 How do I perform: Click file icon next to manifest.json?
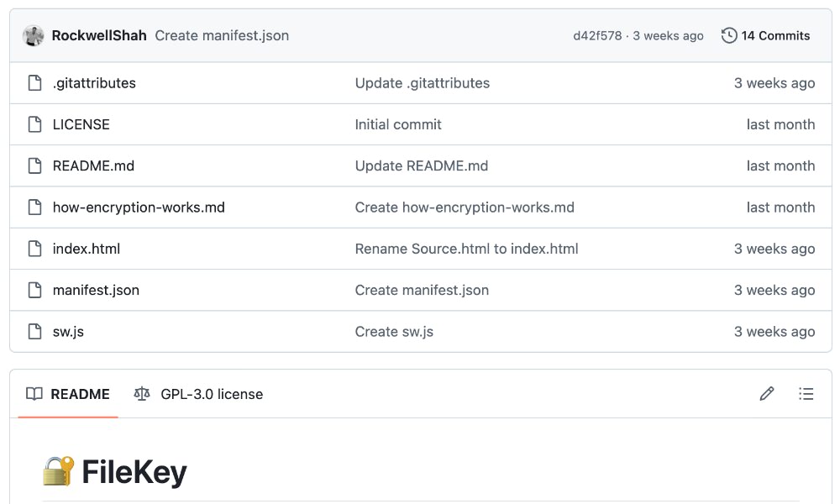click(34, 291)
